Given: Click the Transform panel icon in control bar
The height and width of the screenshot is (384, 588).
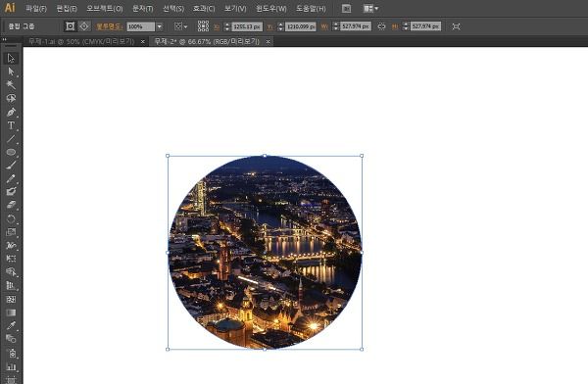Looking at the screenshot, I should pyautogui.click(x=456, y=26).
